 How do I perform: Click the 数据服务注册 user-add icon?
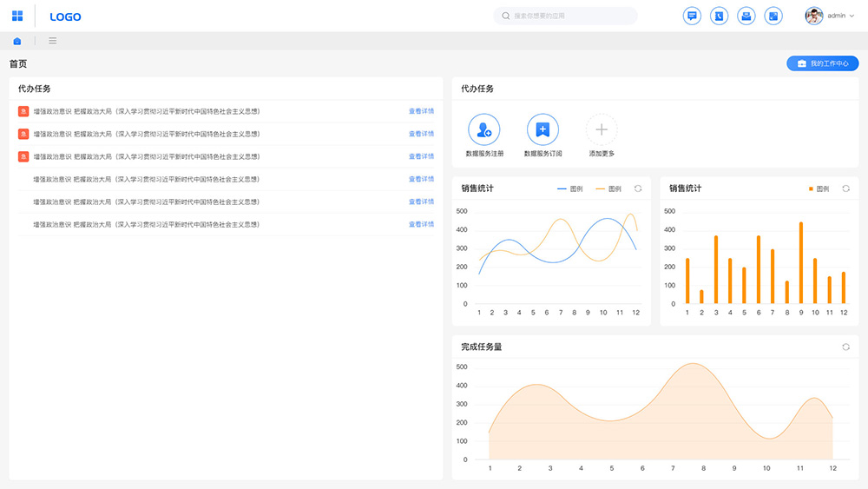pyautogui.click(x=484, y=130)
